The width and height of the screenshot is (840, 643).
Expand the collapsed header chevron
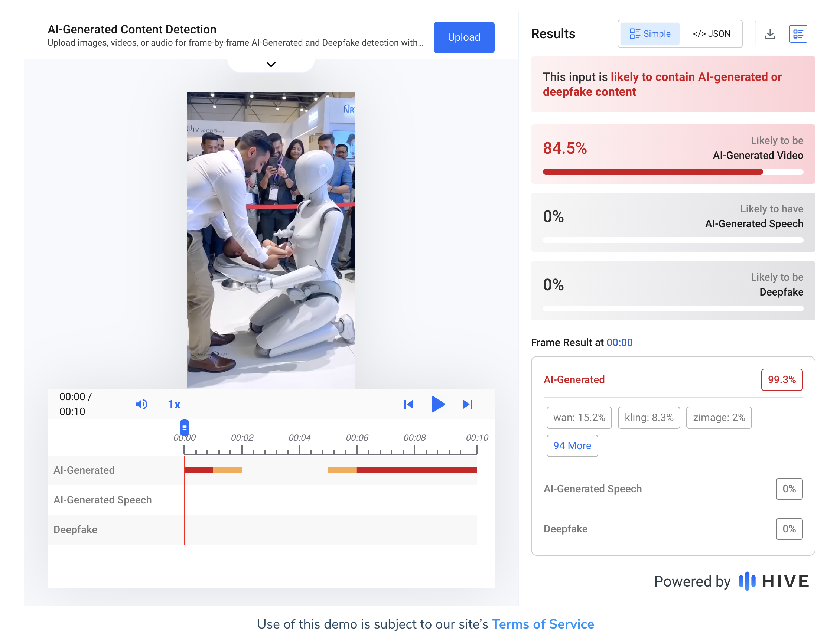(x=271, y=64)
